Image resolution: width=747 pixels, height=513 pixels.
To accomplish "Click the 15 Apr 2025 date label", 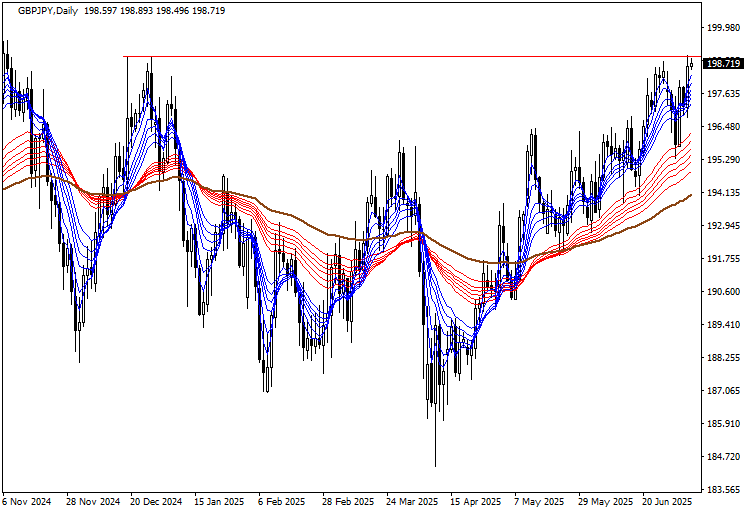I will (x=475, y=502).
